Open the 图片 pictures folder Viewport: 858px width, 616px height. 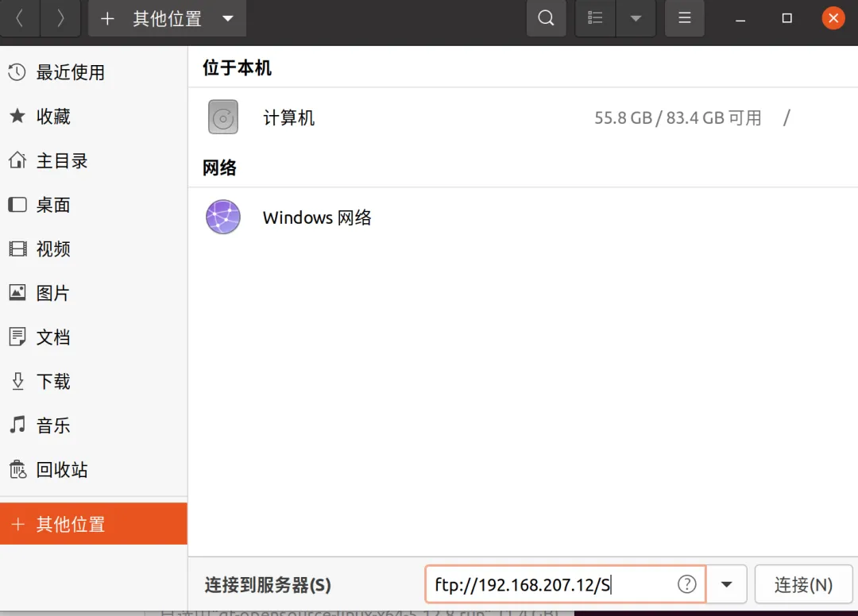(94, 293)
